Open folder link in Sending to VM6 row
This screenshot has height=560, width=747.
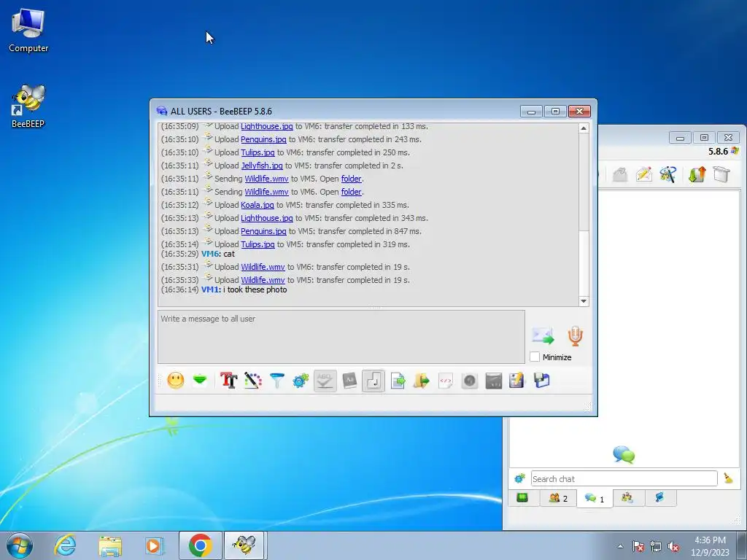(x=351, y=192)
